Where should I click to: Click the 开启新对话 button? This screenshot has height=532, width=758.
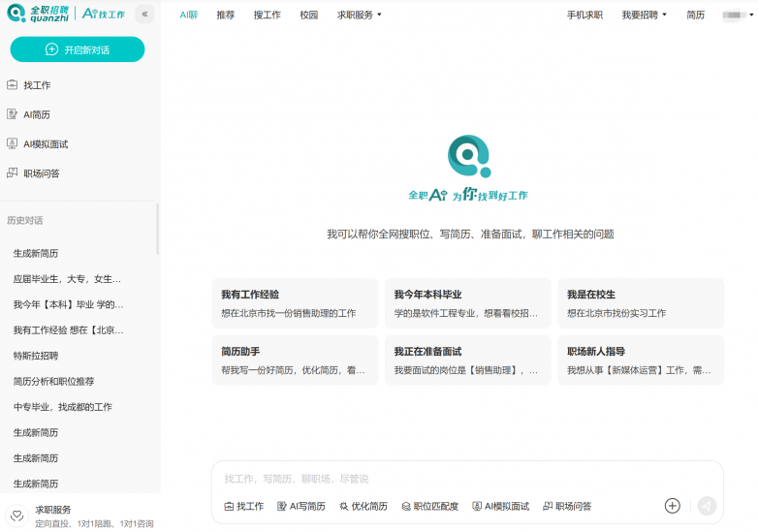(x=78, y=49)
